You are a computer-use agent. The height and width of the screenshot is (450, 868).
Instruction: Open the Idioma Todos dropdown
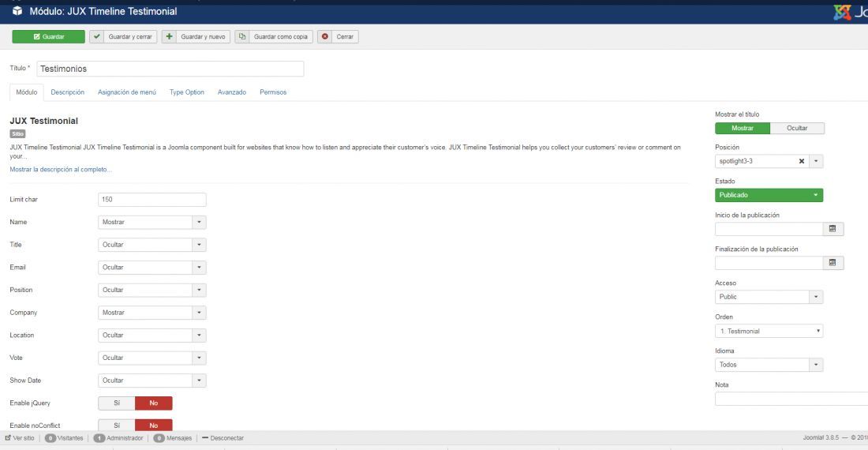tap(769, 365)
